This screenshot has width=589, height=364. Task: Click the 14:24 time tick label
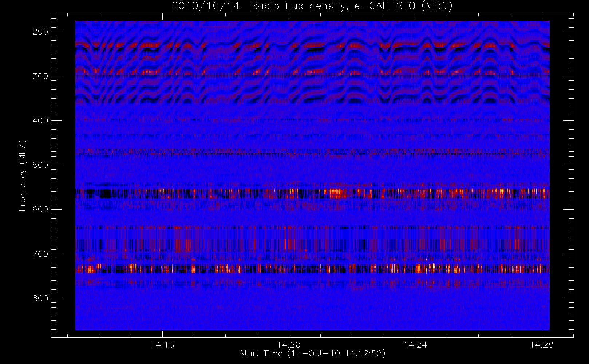[x=415, y=345]
